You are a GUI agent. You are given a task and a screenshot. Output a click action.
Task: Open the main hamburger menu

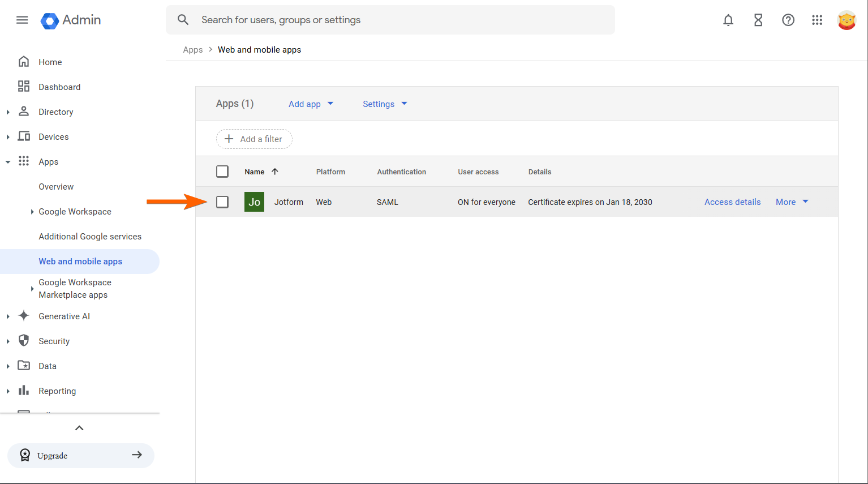click(x=22, y=20)
